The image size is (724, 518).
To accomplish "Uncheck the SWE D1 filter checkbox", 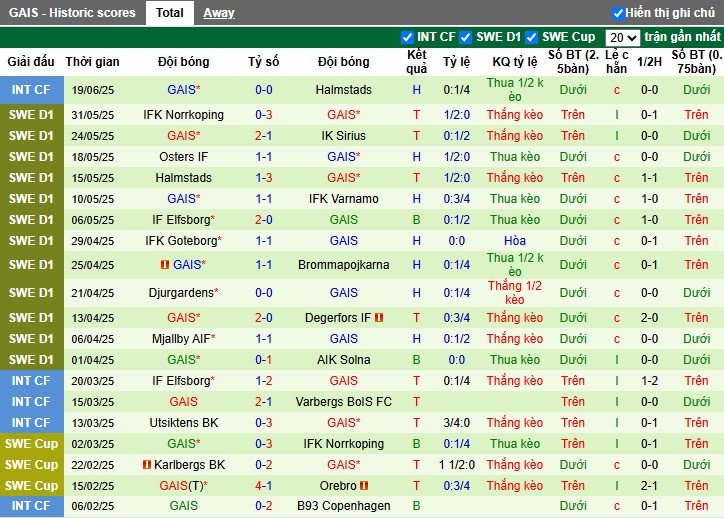I will [x=467, y=37].
